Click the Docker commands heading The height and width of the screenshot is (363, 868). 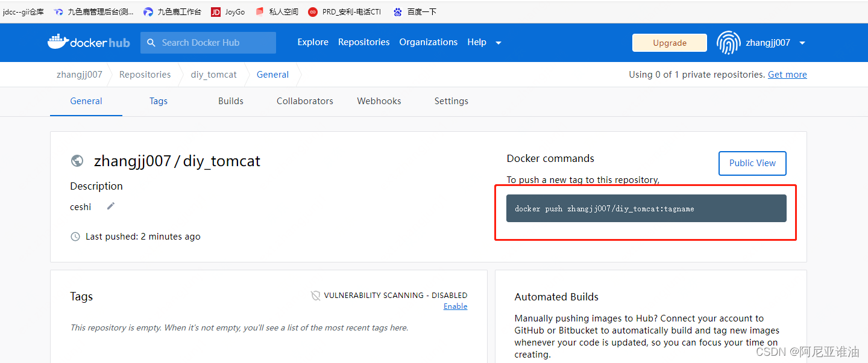(x=550, y=158)
